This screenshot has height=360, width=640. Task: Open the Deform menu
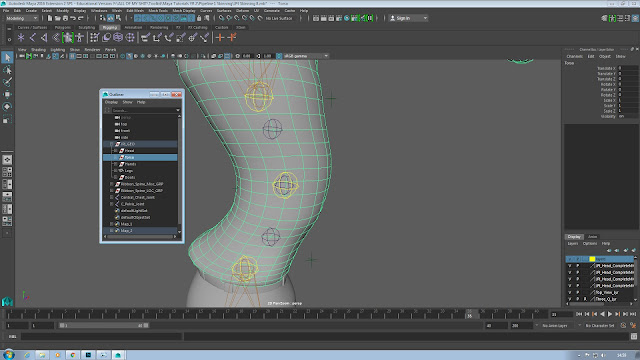pos(242,11)
